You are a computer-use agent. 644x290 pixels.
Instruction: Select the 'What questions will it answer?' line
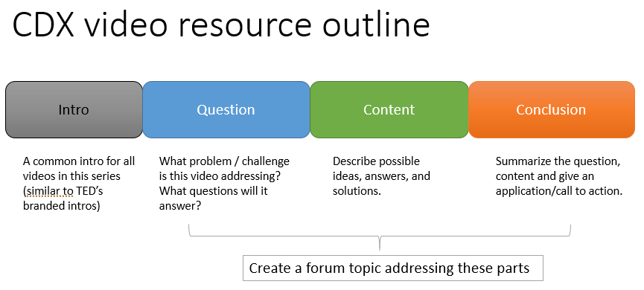point(213,199)
